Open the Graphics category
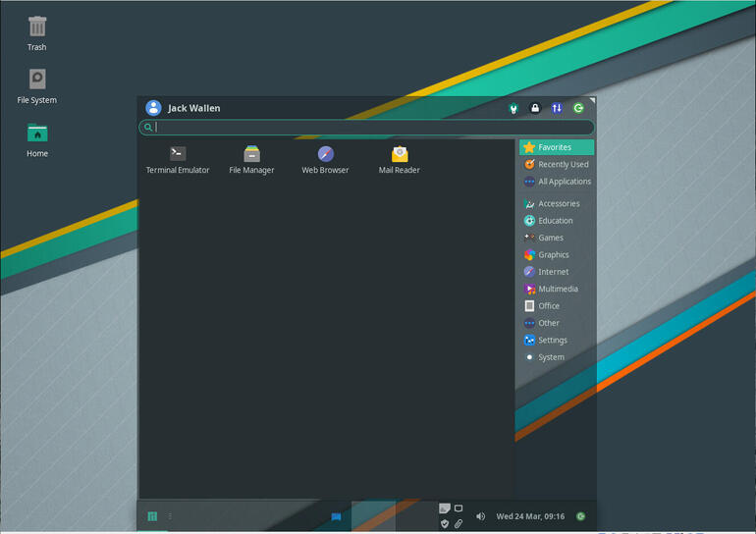 557,254
